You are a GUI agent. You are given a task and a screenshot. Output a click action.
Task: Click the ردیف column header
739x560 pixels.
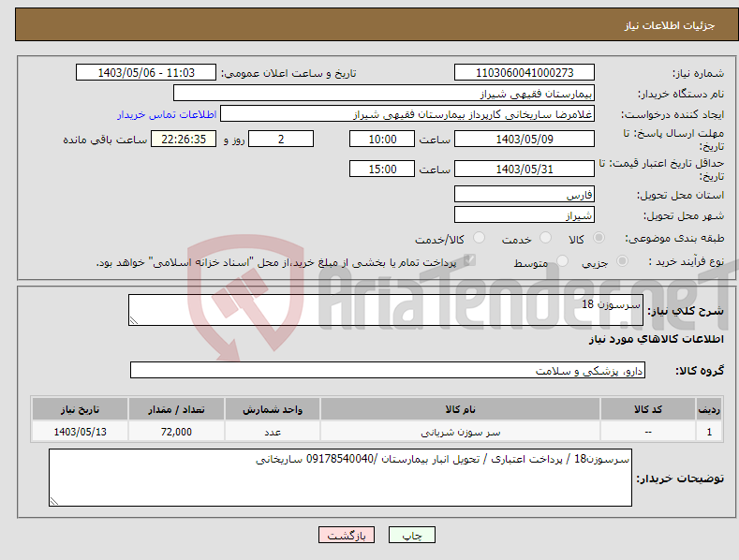[709, 409]
